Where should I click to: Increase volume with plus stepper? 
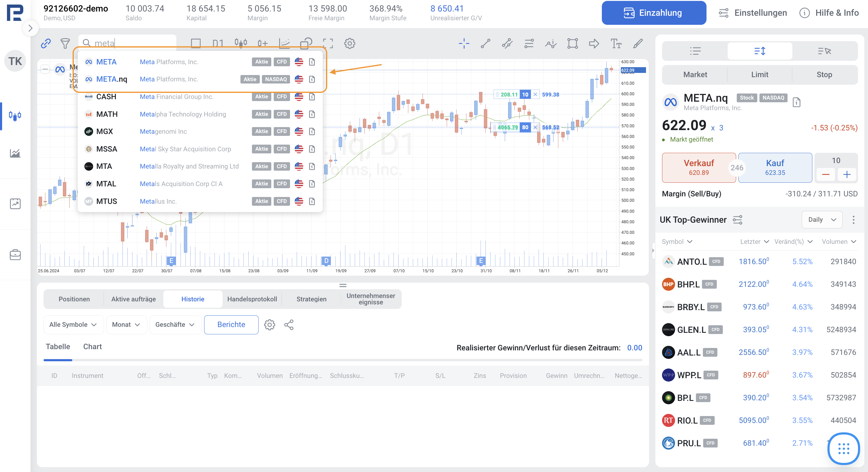(x=847, y=174)
